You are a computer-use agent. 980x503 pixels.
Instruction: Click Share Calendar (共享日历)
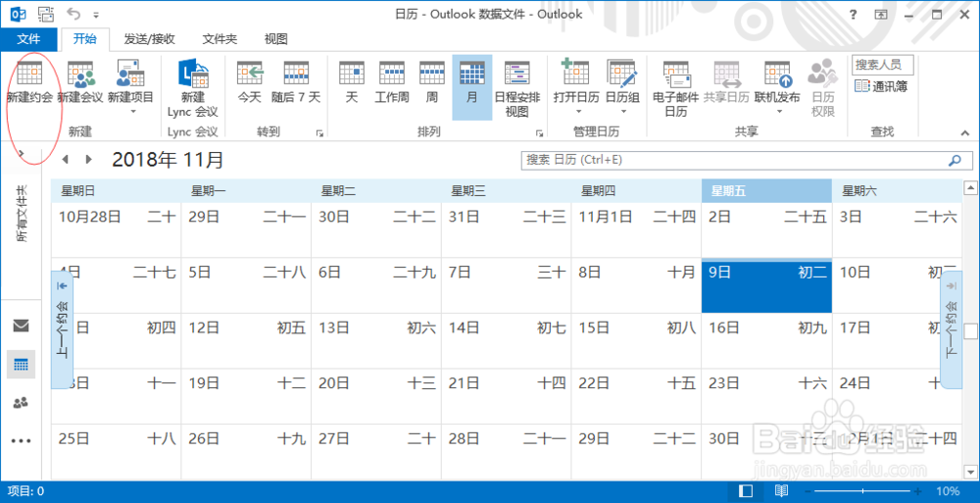pyautogui.click(x=725, y=82)
